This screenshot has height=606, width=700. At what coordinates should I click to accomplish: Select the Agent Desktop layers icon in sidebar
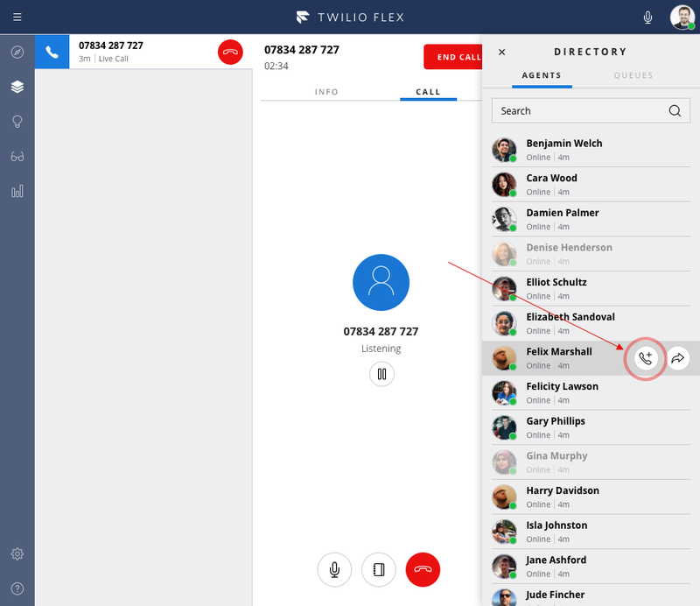pyautogui.click(x=17, y=87)
